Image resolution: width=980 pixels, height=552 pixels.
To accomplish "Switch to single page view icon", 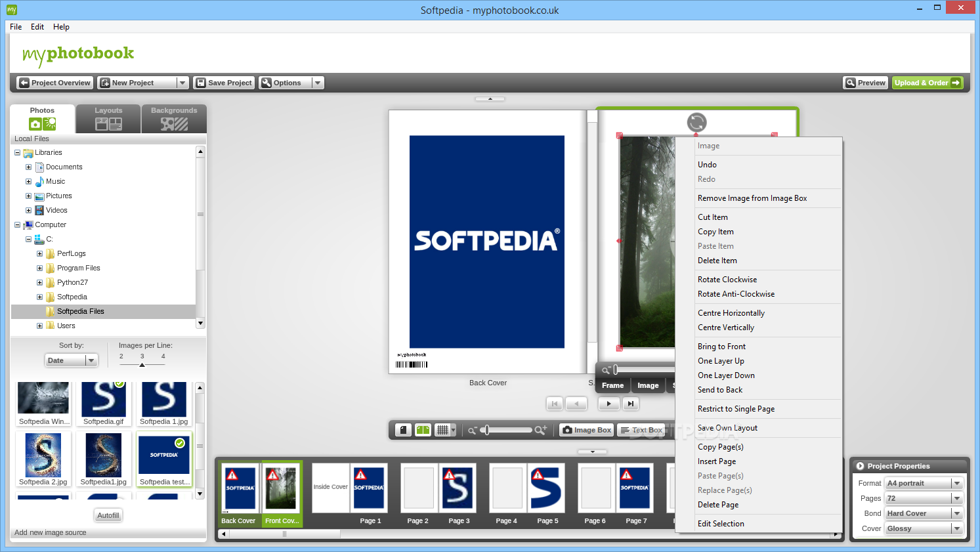I will coord(404,430).
